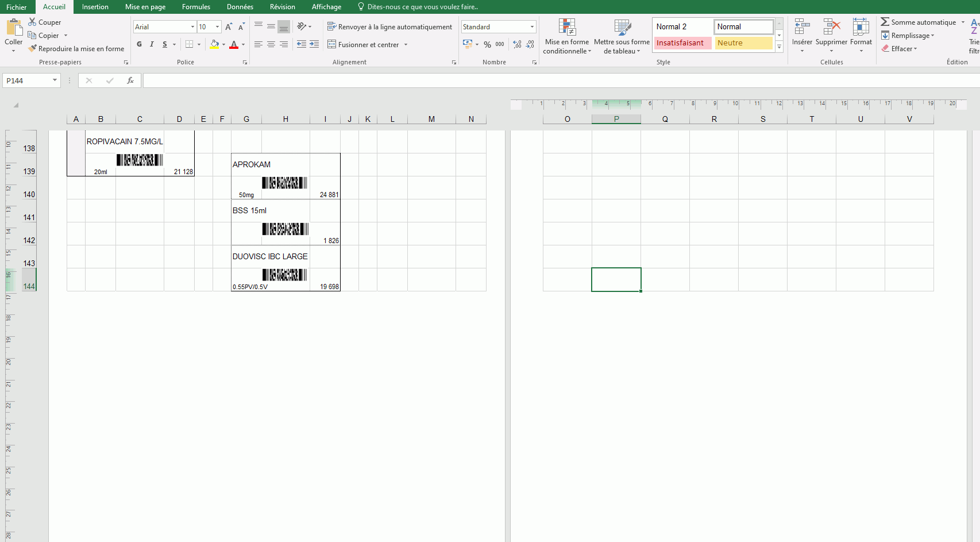Open the Standard number format dropdown
980x542 pixels.
[532, 26]
